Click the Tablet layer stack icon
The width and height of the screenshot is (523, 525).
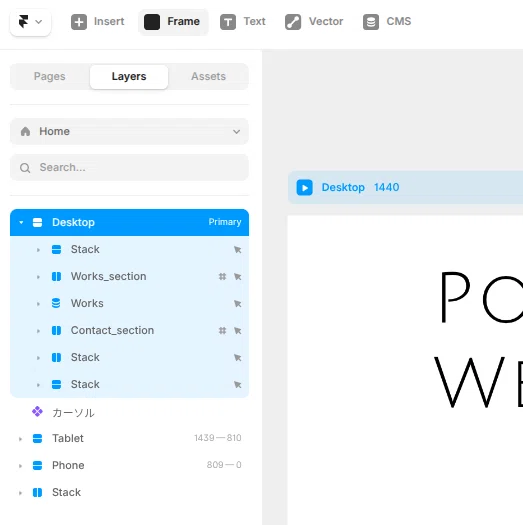(38, 438)
